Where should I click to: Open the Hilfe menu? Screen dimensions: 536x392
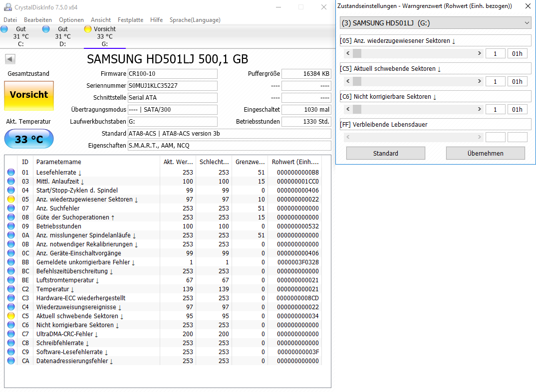[x=157, y=20]
